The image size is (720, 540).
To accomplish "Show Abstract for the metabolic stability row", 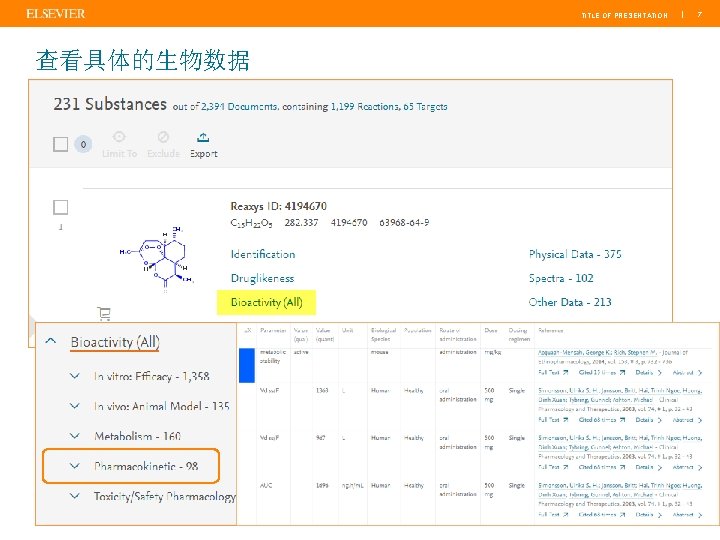I will tap(687, 372).
